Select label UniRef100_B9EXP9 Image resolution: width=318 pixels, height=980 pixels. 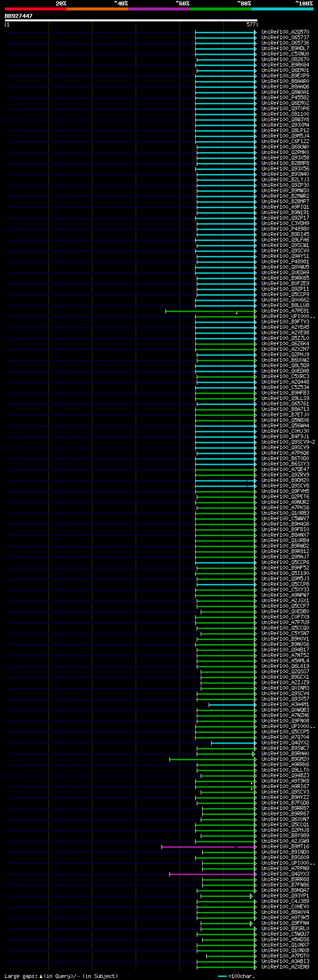coord(285,76)
